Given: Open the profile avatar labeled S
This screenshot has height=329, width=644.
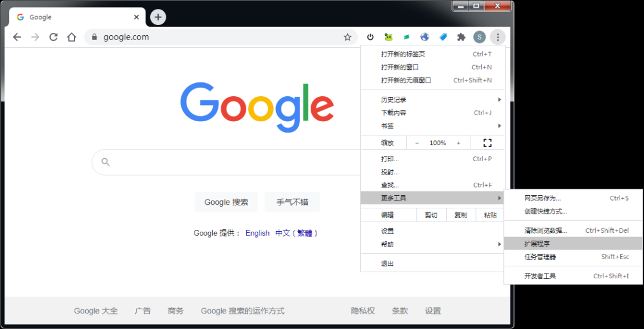Looking at the screenshot, I should pyautogui.click(x=479, y=38).
